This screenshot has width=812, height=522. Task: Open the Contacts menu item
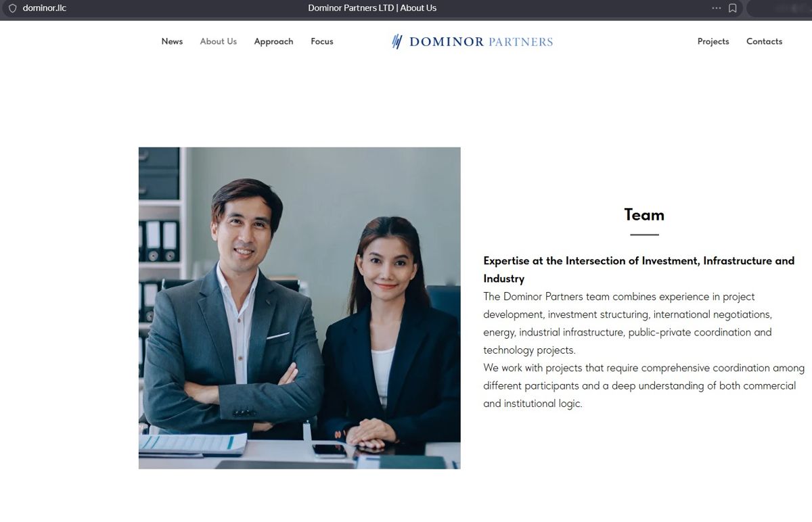pos(764,41)
